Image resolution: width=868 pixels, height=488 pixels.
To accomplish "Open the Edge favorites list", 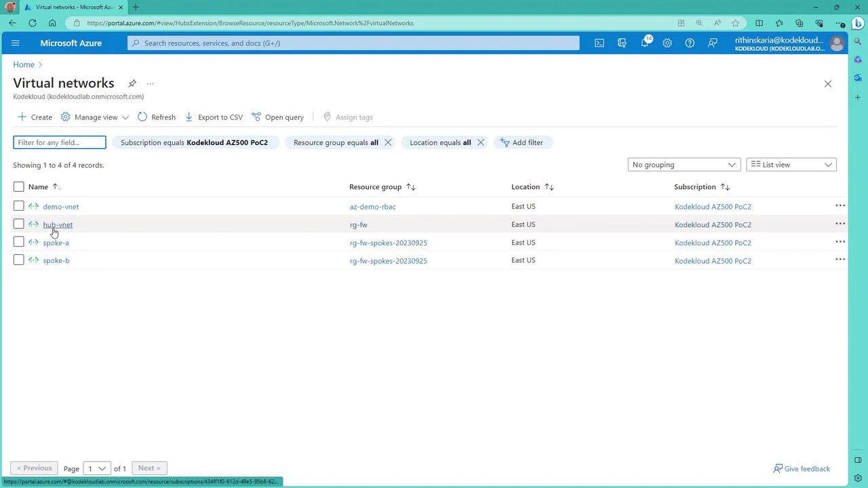I will pyautogui.click(x=779, y=23).
